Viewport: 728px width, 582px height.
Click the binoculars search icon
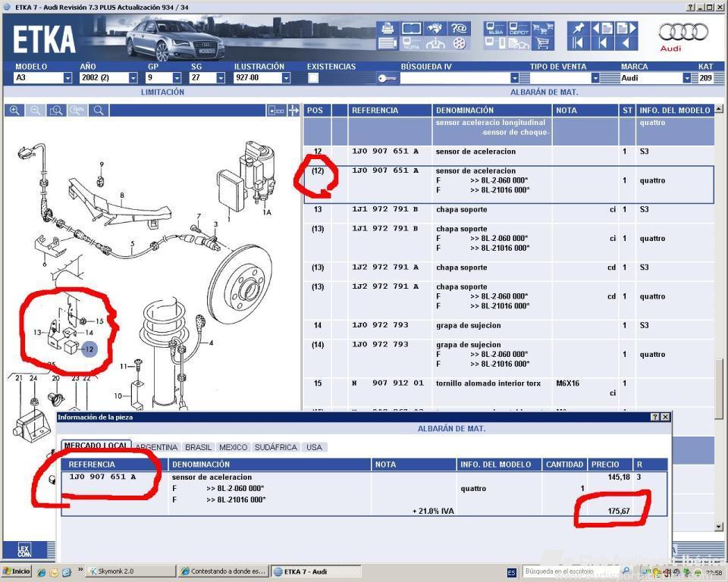click(434, 29)
